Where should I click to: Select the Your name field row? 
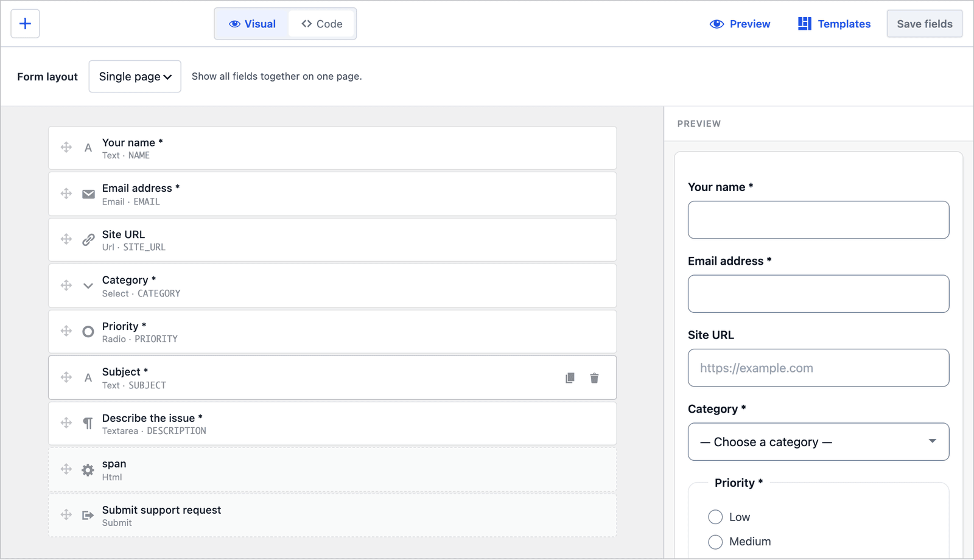coord(332,148)
